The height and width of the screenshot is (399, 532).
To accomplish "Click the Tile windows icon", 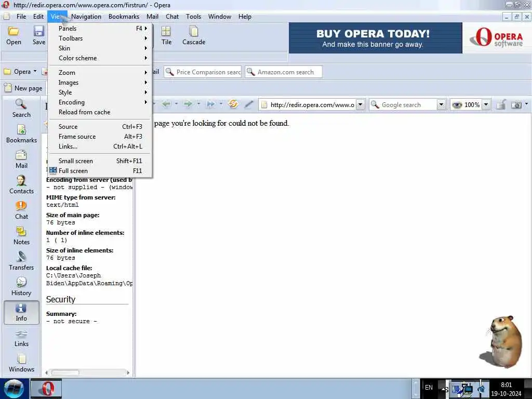I will coord(166,36).
